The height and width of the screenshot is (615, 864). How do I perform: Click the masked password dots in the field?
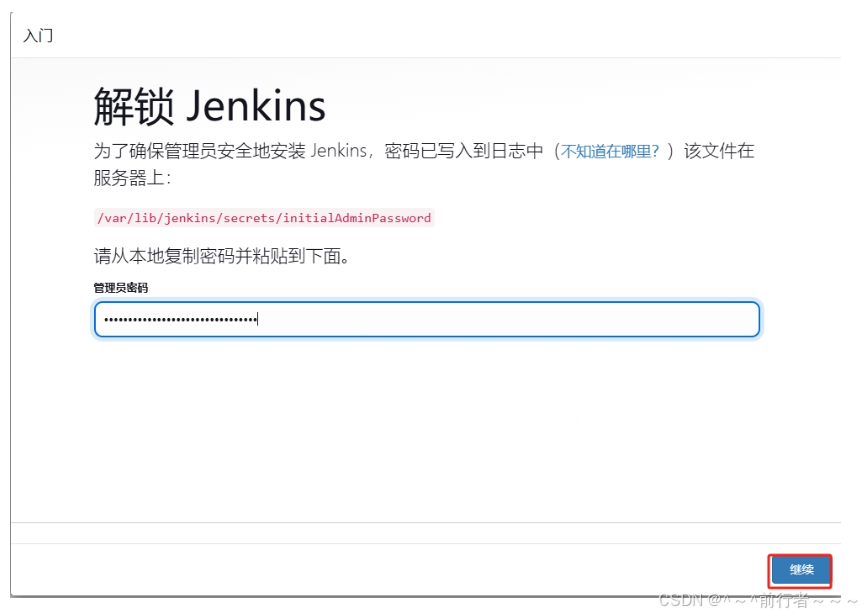point(180,320)
